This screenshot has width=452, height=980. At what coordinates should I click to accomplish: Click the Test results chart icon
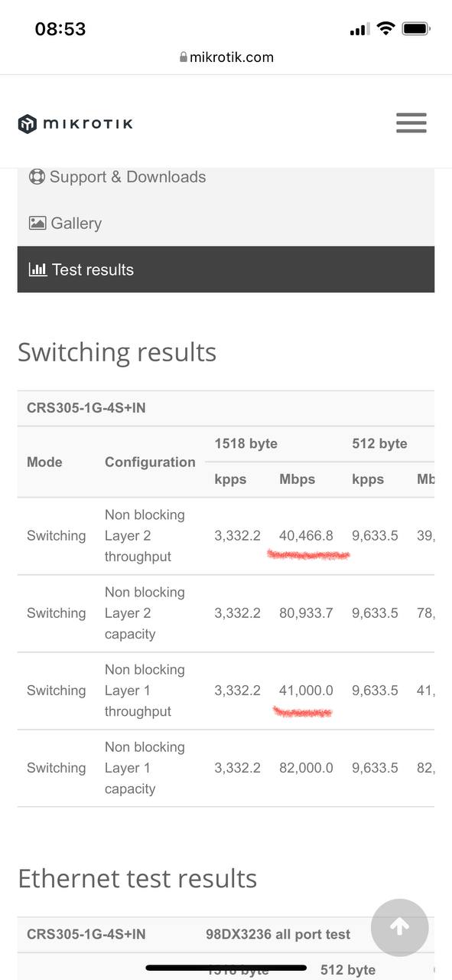(x=37, y=269)
